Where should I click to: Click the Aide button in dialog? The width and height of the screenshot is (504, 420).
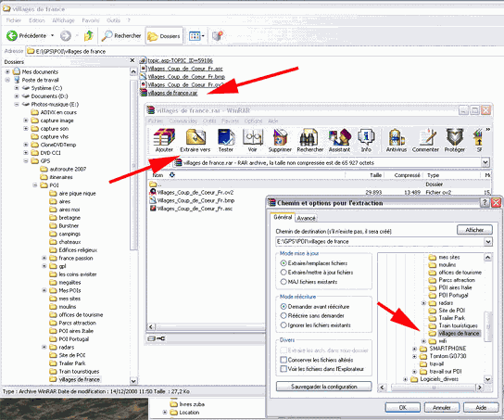(481, 407)
